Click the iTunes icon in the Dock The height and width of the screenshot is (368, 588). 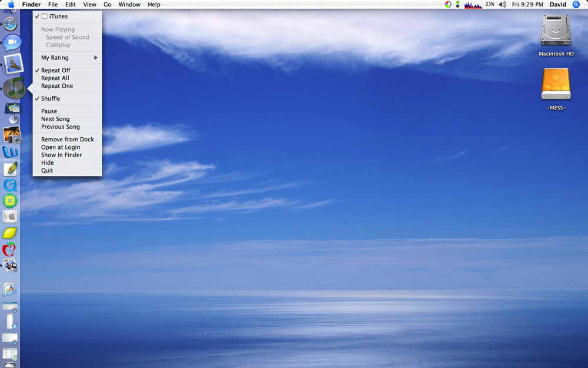(x=15, y=88)
